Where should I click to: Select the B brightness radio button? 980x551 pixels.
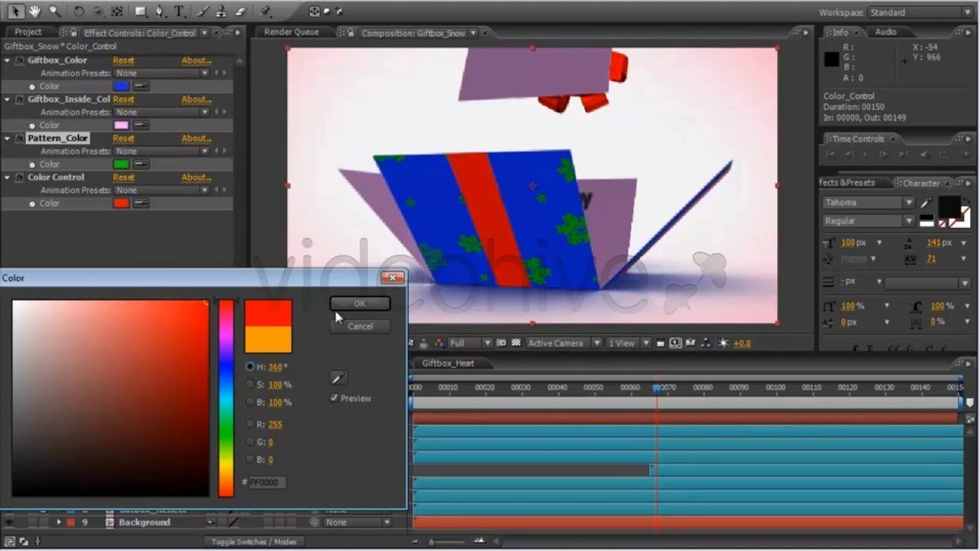(x=250, y=402)
